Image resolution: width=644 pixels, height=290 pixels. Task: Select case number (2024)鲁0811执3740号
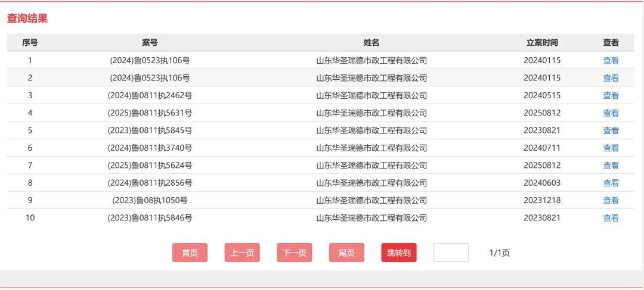(x=150, y=148)
